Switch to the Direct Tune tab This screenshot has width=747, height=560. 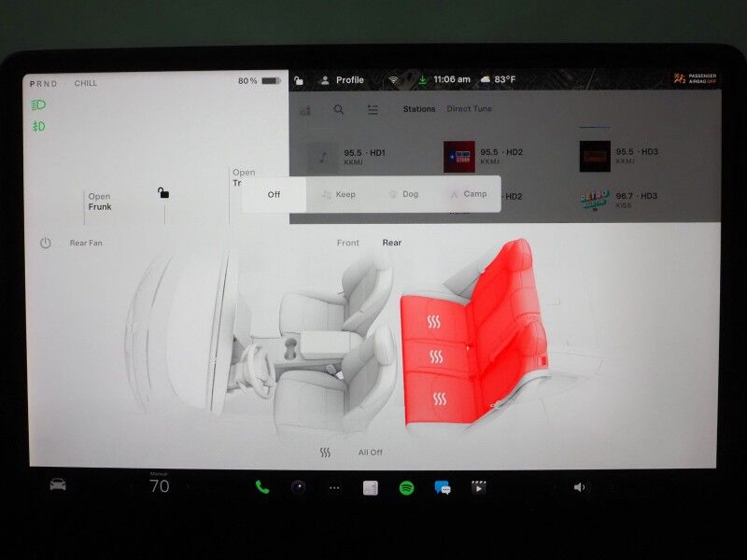pos(469,109)
